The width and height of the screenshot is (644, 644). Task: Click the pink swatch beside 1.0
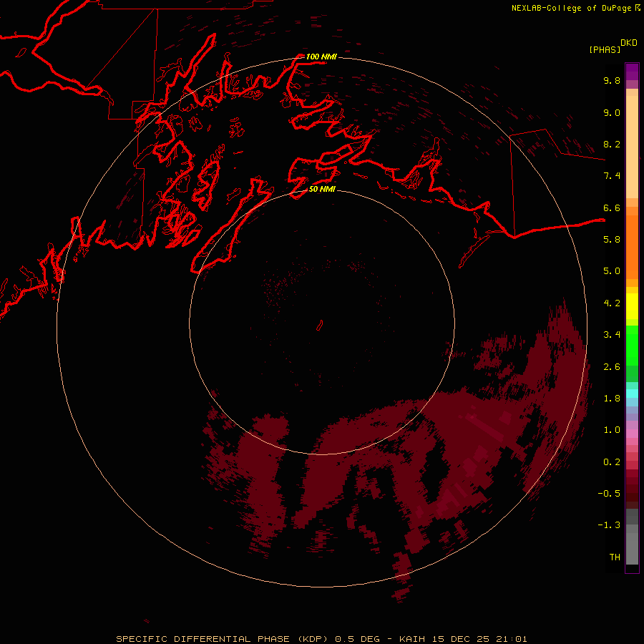coord(632,433)
